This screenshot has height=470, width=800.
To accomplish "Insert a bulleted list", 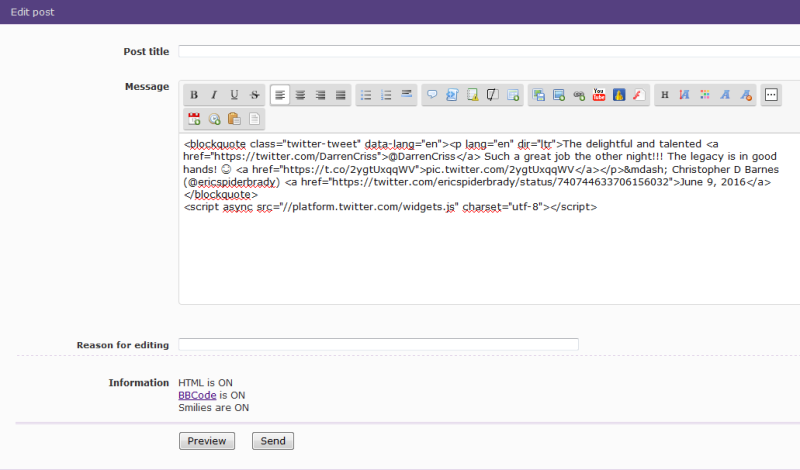I will (366, 95).
